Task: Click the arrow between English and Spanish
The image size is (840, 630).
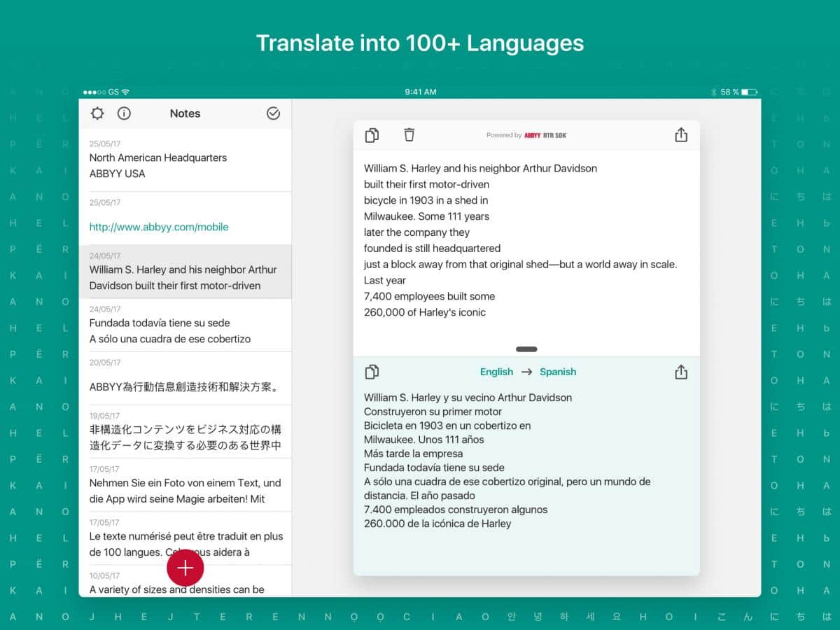Action: click(x=526, y=372)
